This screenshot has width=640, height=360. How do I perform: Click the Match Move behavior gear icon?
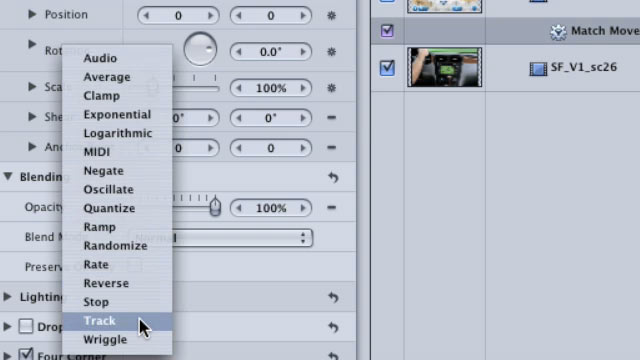[558, 32]
